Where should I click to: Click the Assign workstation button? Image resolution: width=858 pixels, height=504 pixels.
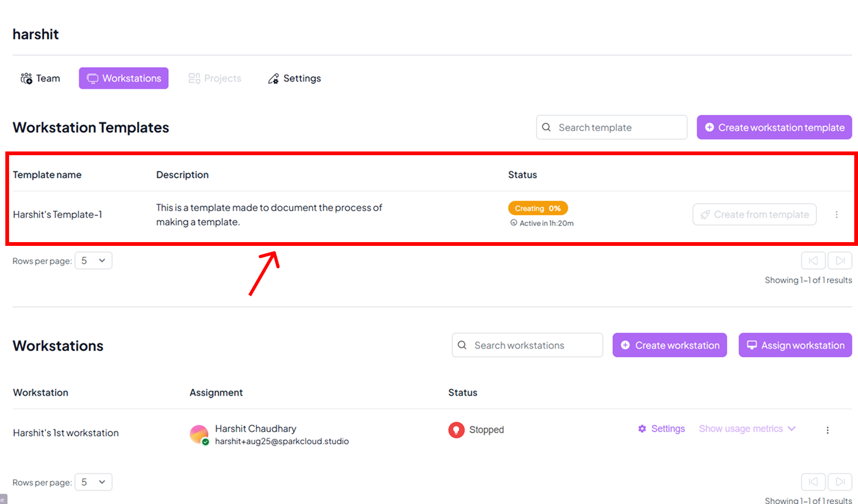tap(795, 345)
